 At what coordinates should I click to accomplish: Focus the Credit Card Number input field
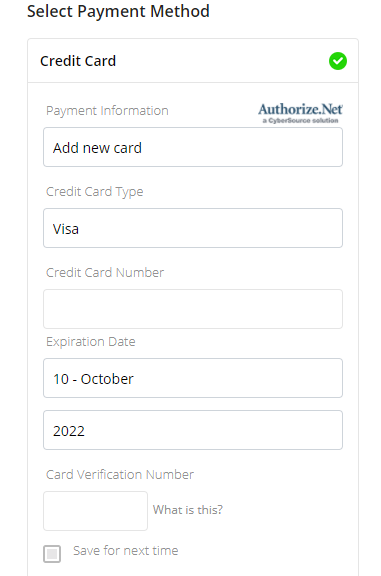tap(193, 309)
